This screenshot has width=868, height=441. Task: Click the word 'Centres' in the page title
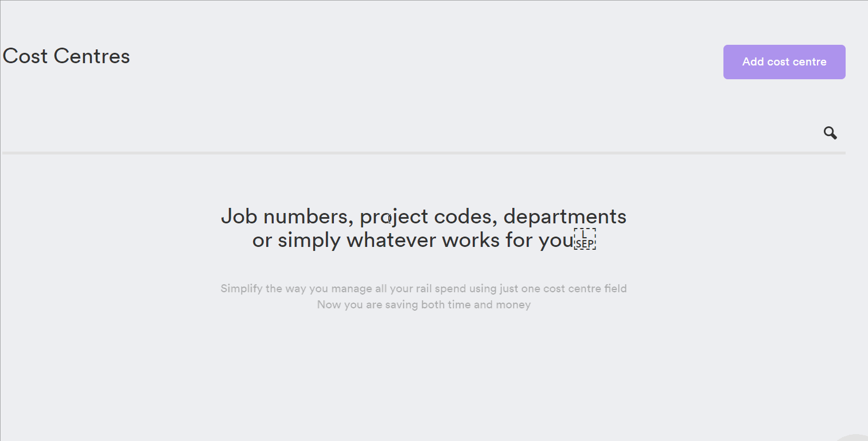(92, 56)
